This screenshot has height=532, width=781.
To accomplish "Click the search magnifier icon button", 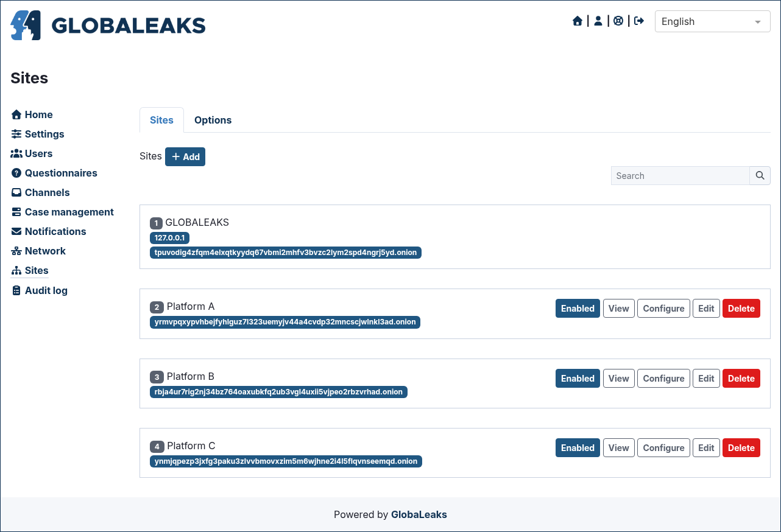I will click(760, 175).
